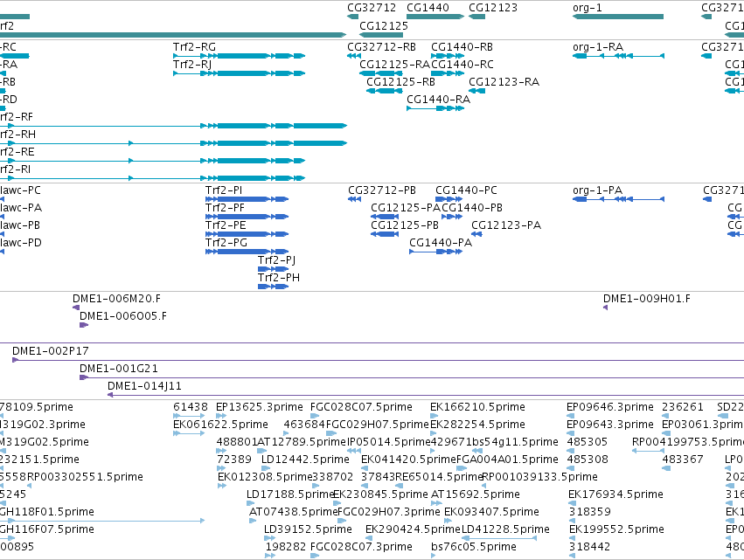744x560 pixels.
Task: Select BAC end DME1-006M20.F
Action: coord(116,299)
